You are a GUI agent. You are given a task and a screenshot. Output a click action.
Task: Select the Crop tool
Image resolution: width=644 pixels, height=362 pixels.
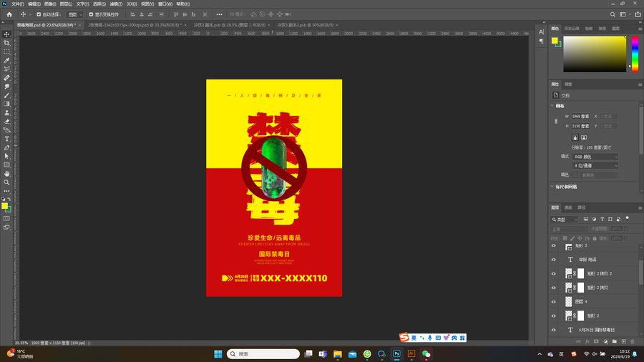click(x=6, y=43)
